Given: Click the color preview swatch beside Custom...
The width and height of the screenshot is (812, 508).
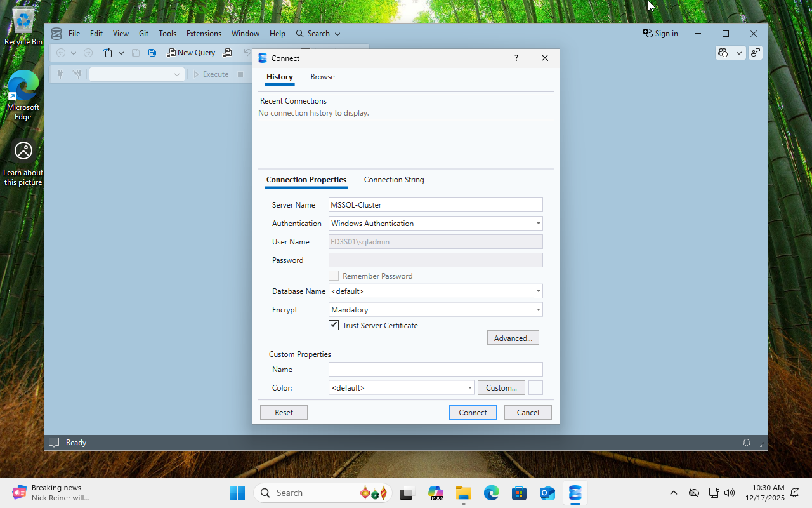Looking at the screenshot, I should coord(535,388).
